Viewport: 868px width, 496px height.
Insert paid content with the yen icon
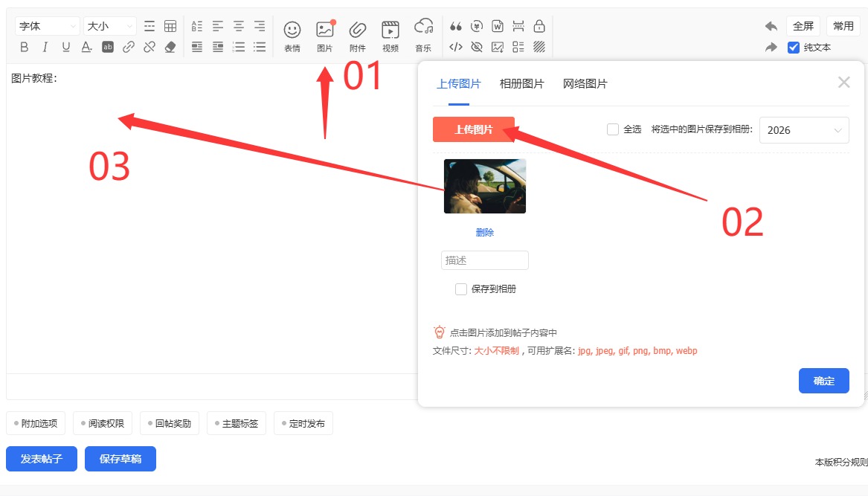477,26
